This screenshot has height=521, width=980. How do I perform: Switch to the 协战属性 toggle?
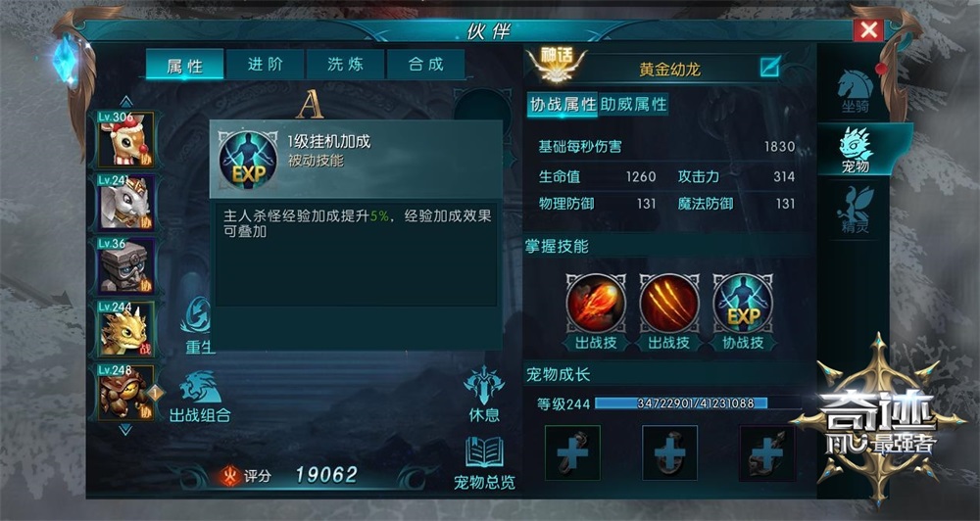tap(563, 104)
